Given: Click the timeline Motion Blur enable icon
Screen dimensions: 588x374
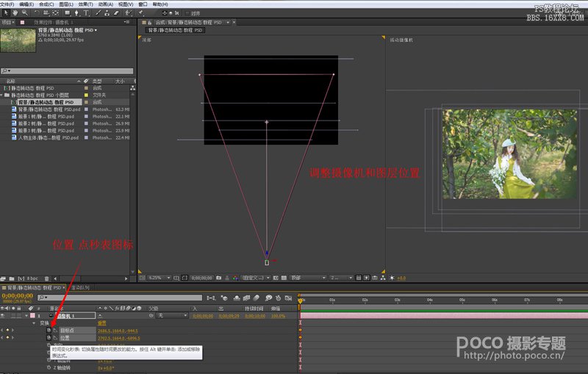Looking at the screenshot, I should click(256, 298).
